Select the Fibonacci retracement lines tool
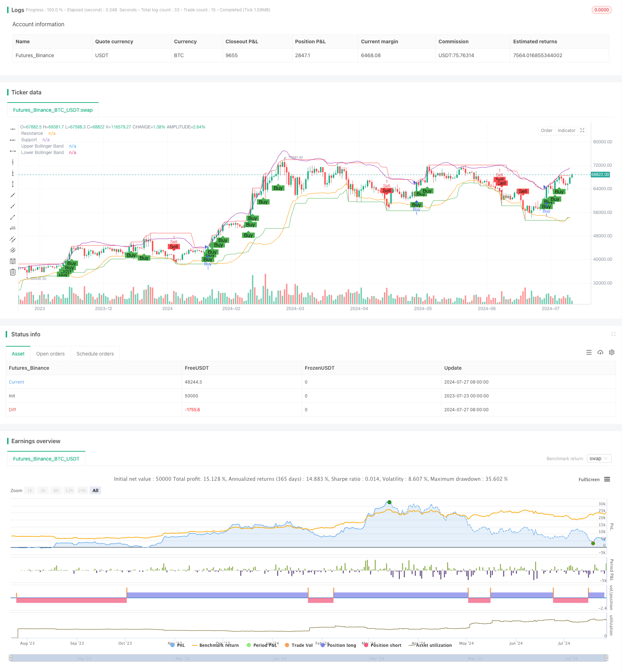Screen dimensions: 622x672 (x=13, y=261)
